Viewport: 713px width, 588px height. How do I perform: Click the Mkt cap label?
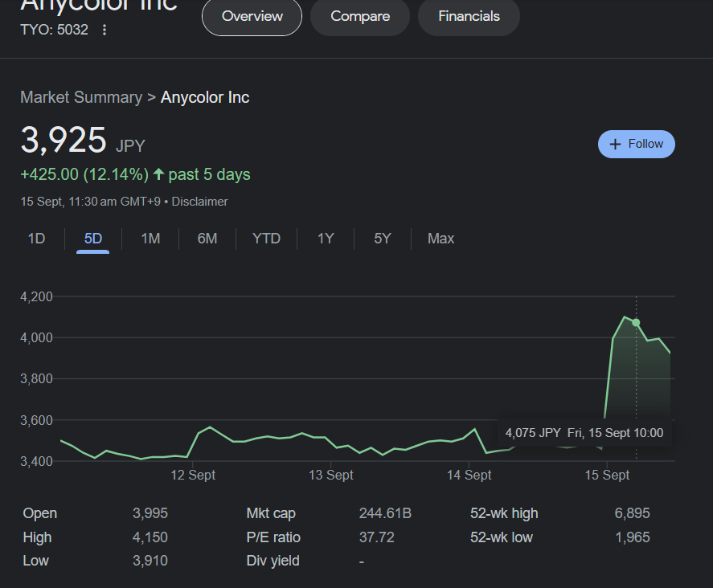point(271,513)
